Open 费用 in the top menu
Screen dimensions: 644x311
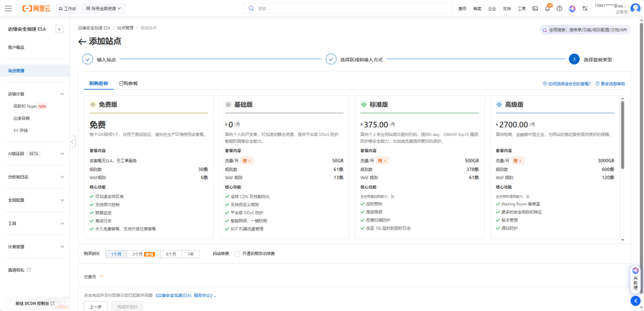pos(462,9)
